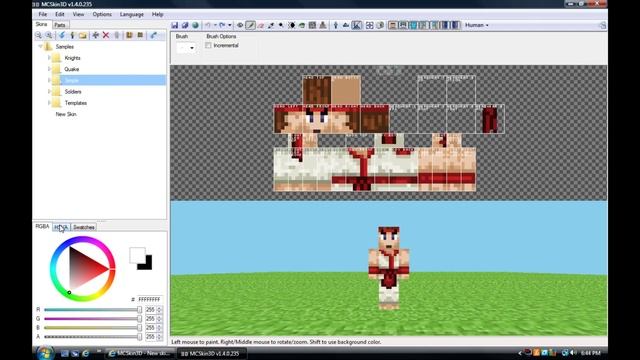Click the standing figure view icon
Screen dimensions: 640x360
(336, 25)
